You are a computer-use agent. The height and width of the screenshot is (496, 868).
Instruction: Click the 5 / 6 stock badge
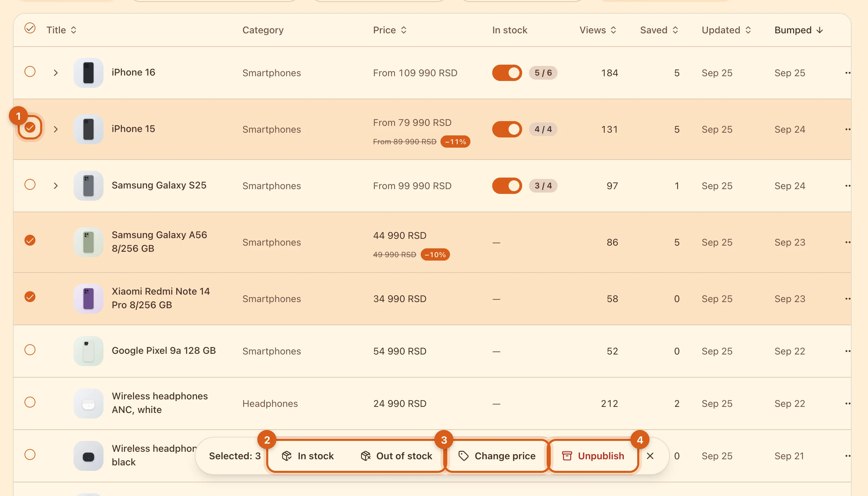[x=543, y=73]
